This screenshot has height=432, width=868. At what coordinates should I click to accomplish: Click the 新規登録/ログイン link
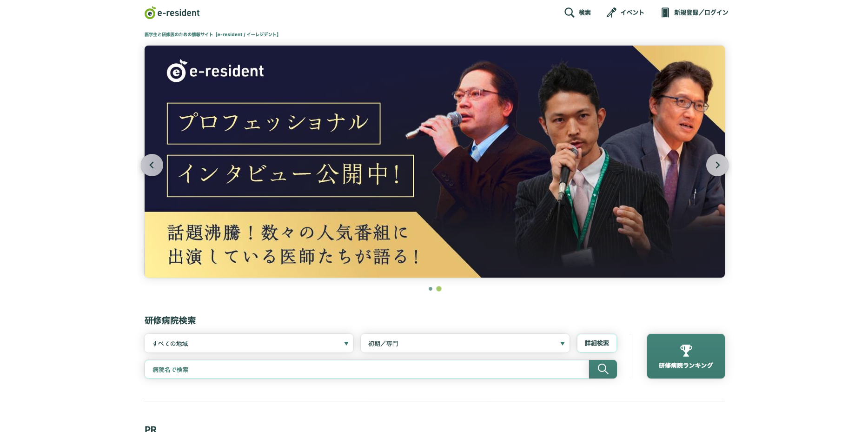[701, 13]
